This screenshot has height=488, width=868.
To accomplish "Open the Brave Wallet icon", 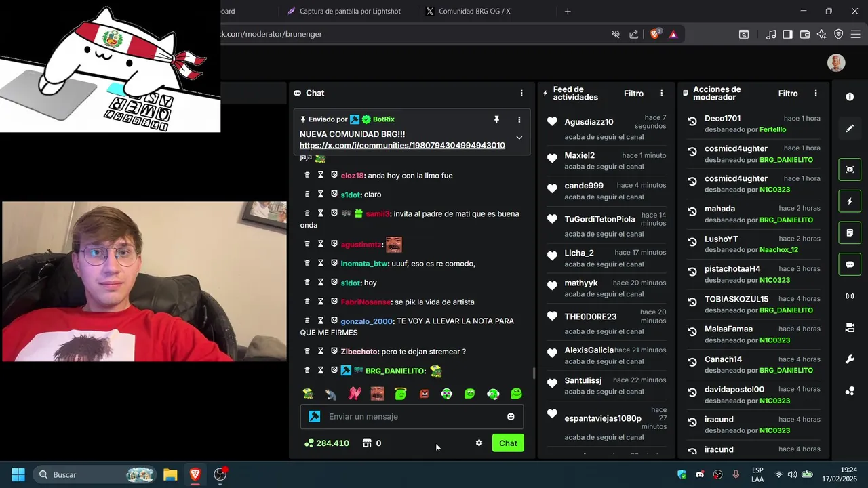I will pos(805,34).
